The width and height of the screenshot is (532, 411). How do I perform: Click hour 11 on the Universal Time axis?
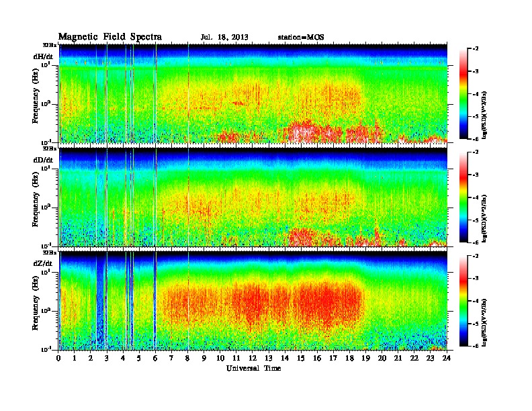[x=236, y=359]
